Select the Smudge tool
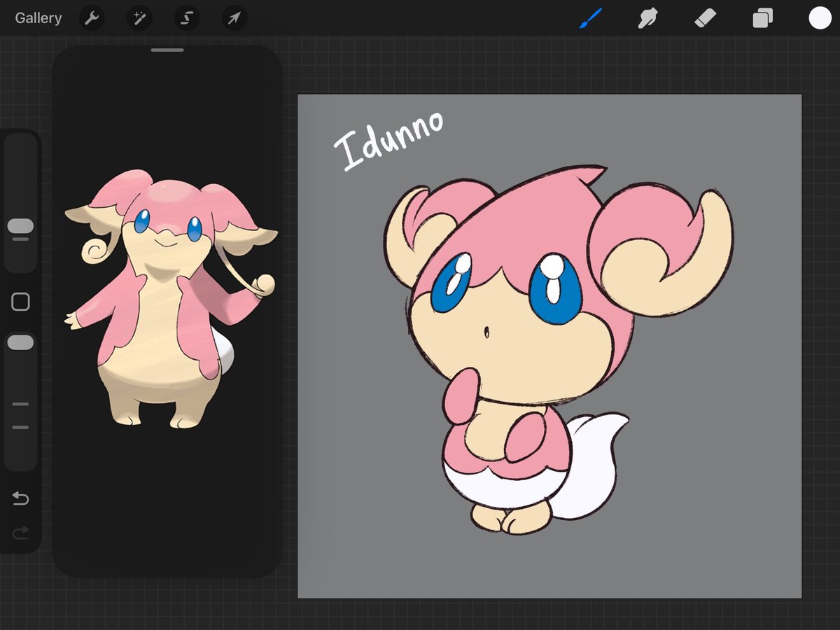The height and width of the screenshot is (630, 840). (x=647, y=18)
